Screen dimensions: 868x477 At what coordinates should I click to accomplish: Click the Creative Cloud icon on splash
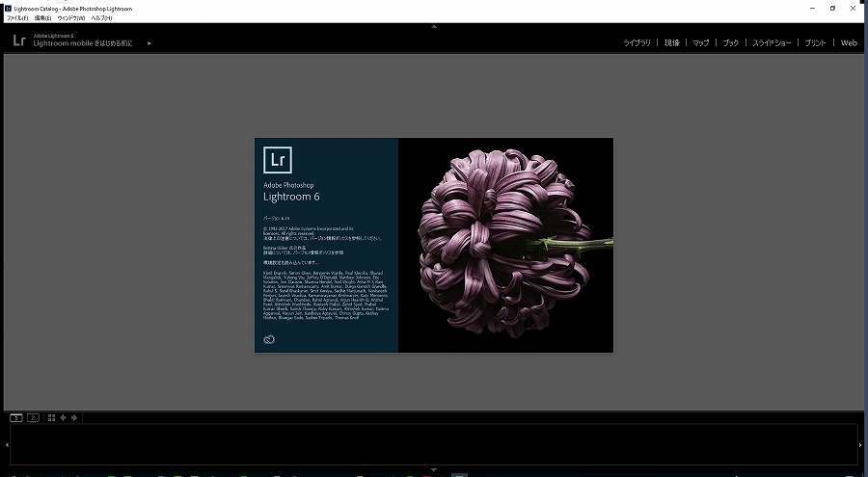point(270,338)
